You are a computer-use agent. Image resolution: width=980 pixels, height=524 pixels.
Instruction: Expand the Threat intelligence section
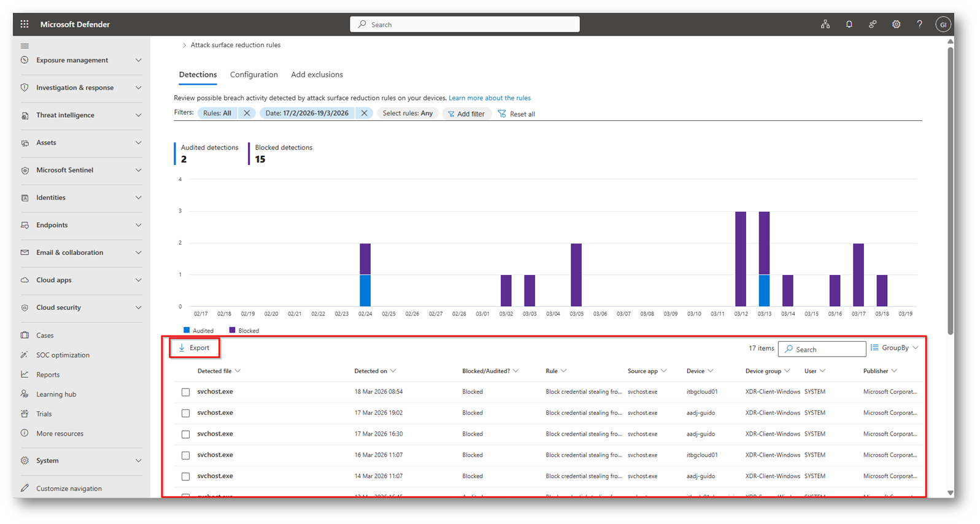pyautogui.click(x=81, y=115)
